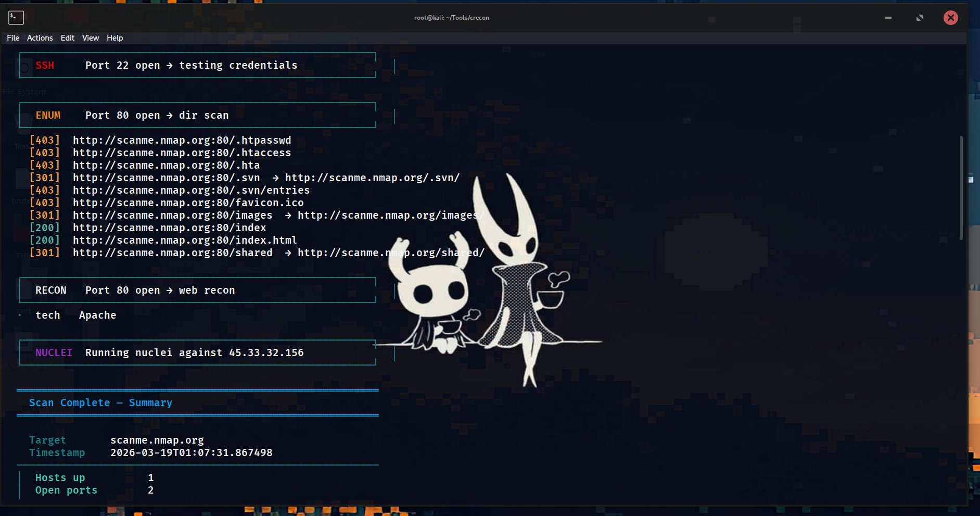Click the unmaximize icon in the title bar
Screen dimensions: 980x516
(x=919, y=17)
